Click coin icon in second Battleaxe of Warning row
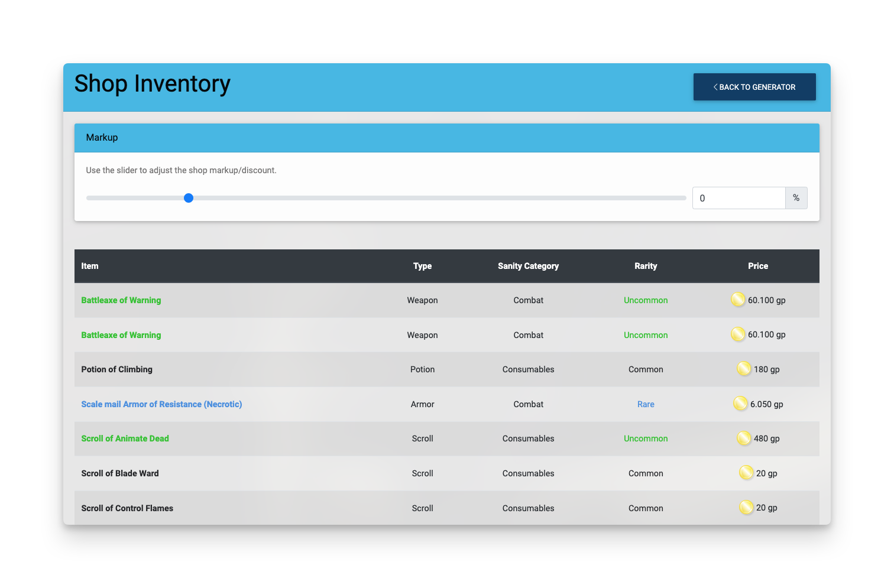The height and width of the screenshot is (588, 894). [738, 334]
